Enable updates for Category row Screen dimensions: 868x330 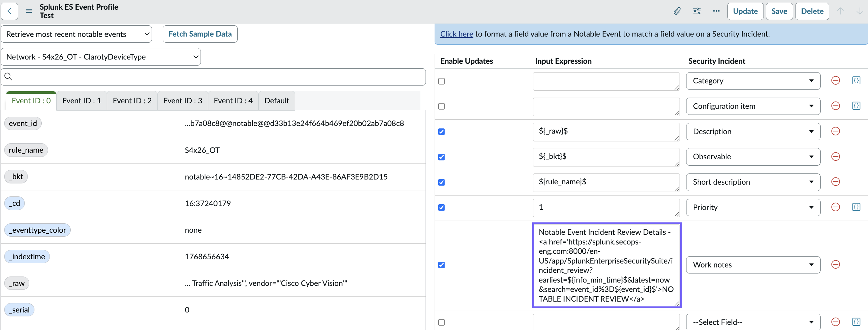442,81
